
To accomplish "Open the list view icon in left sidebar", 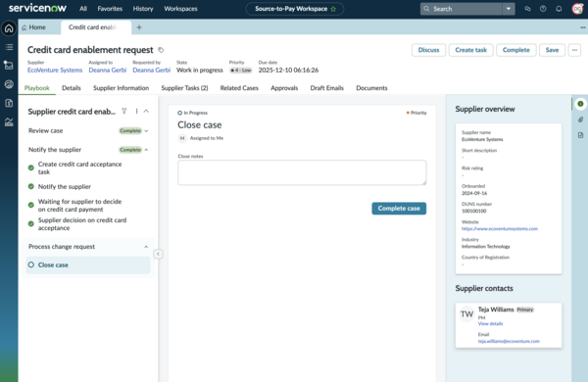I will point(9,47).
